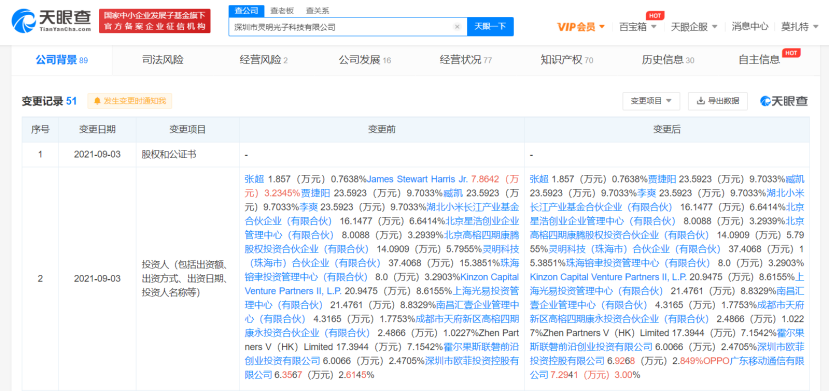829x392 pixels.
Task: Go to the 知识产权 tab
Action: tap(567, 60)
